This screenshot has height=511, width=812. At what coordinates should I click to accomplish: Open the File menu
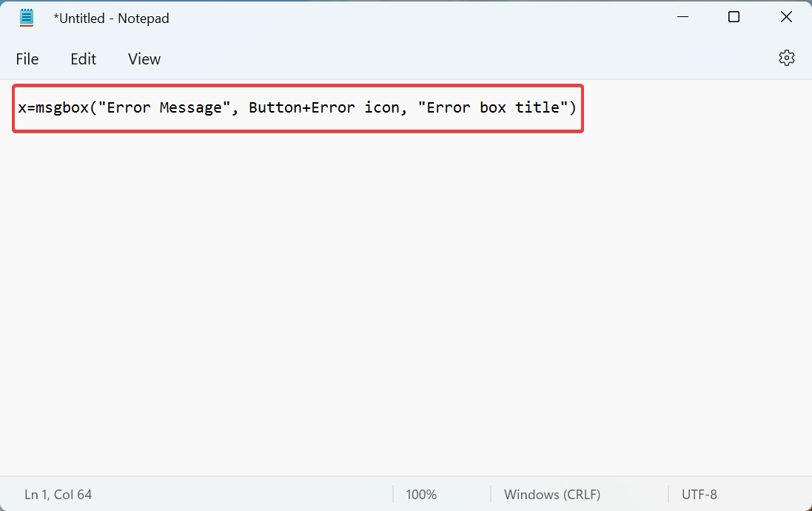(27, 59)
